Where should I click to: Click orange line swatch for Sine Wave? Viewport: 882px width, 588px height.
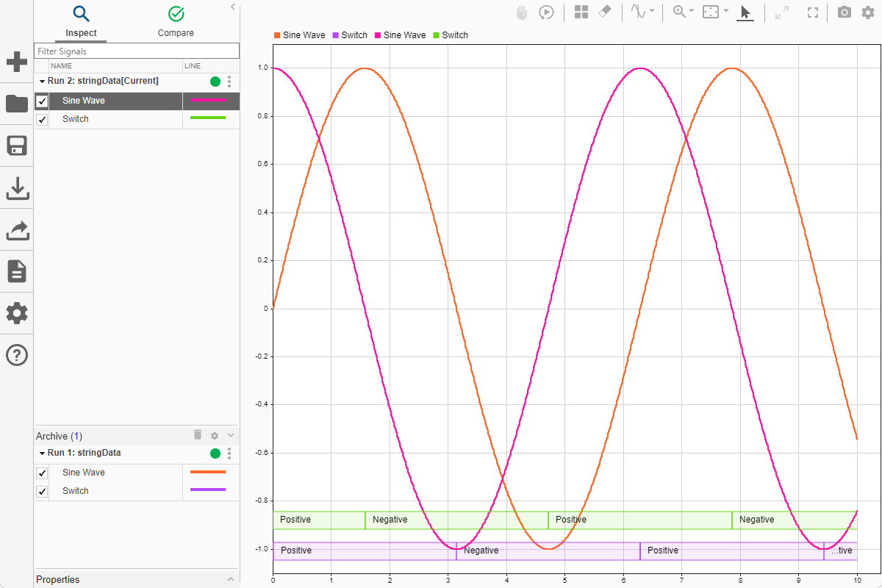click(208, 473)
